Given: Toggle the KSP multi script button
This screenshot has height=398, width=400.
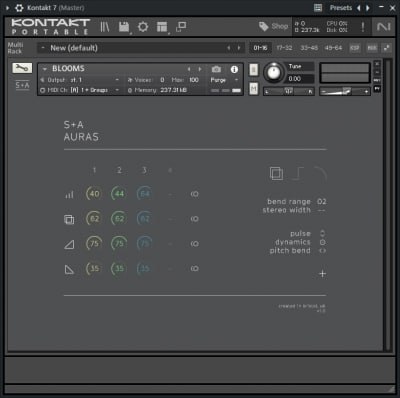Looking at the screenshot, I should coord(355,48).
